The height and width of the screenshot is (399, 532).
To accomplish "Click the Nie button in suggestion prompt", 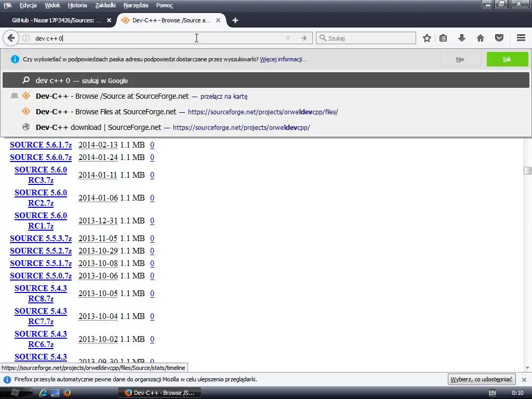I will click(460, 59).
